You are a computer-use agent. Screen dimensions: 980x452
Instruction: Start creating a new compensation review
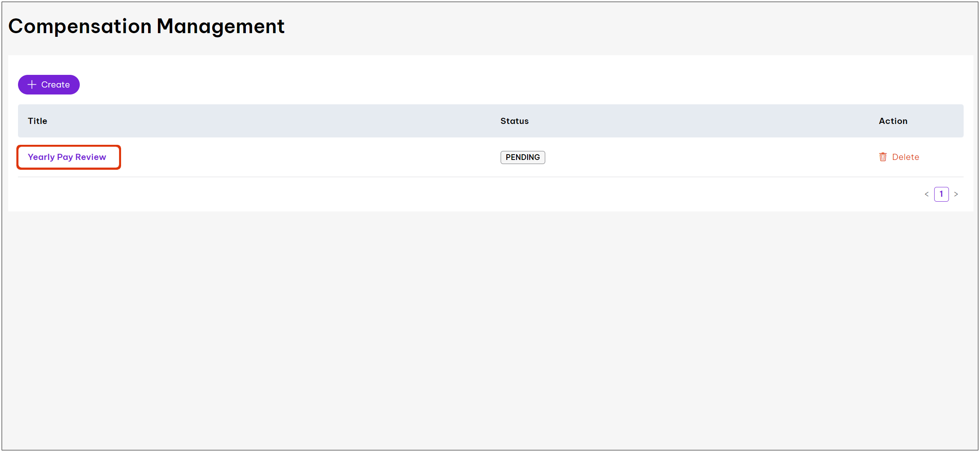point(49,85)
